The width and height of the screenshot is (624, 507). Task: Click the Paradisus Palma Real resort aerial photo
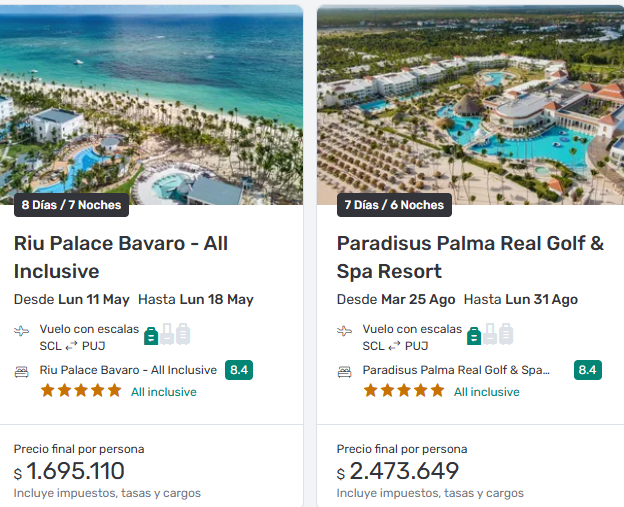coord(470,100)
